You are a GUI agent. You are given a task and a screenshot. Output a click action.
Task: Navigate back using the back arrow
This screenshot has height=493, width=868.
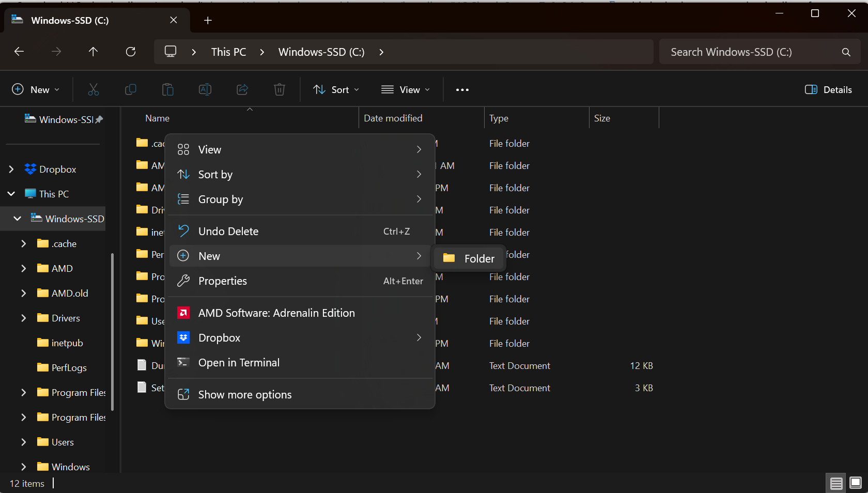(x=19, y=52)
